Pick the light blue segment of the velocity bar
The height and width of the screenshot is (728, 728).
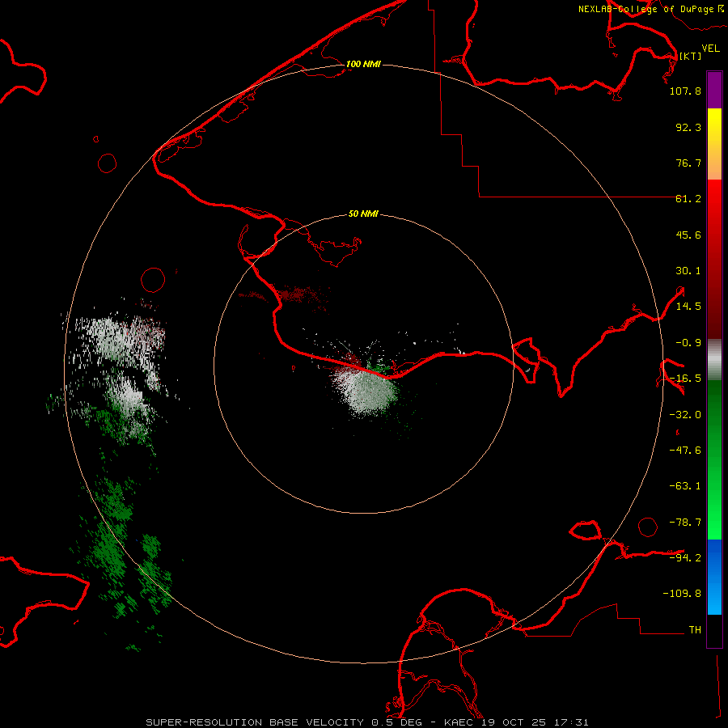pos(714,597)
